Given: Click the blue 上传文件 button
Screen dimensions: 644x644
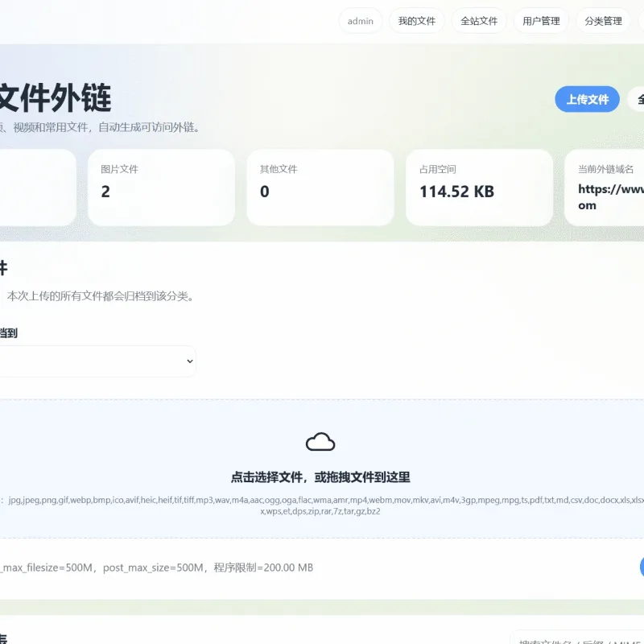Looking at the screenshot, I should coord(587,99).
